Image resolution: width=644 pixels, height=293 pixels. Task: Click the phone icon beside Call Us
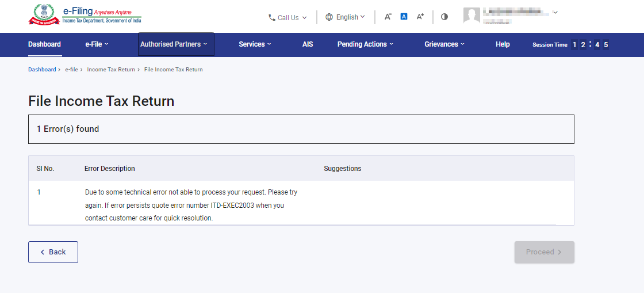(271, 17)
